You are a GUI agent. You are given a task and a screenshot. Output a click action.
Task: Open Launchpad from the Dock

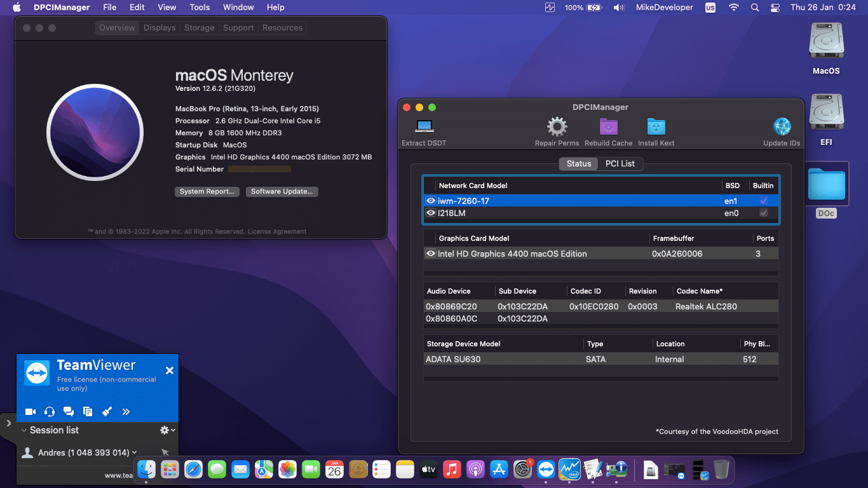pyautogui.click(x=170, y=470)
